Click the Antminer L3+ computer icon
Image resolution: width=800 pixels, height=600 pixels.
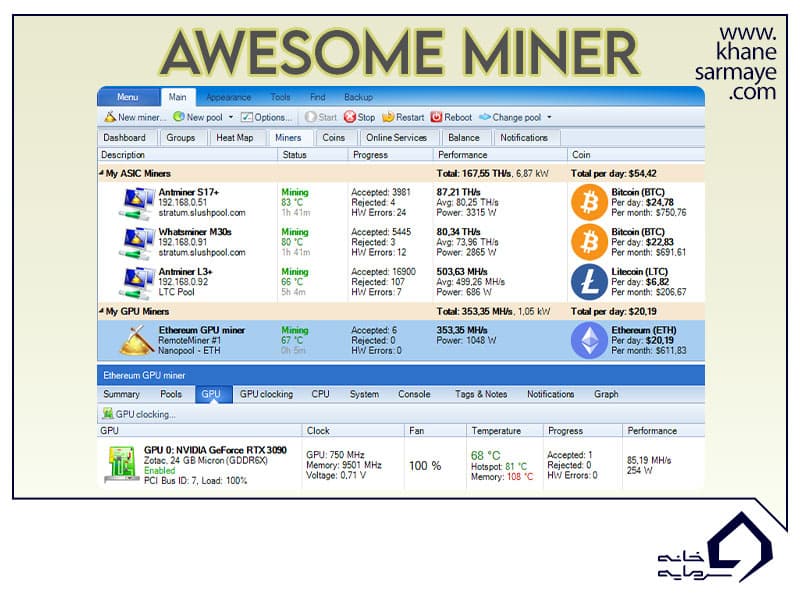click(x=137, y=283)
